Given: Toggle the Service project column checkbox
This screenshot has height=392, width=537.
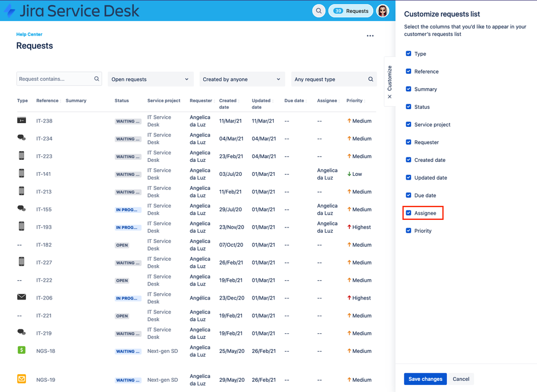Looking at the screenshot, I should (409, 124).
